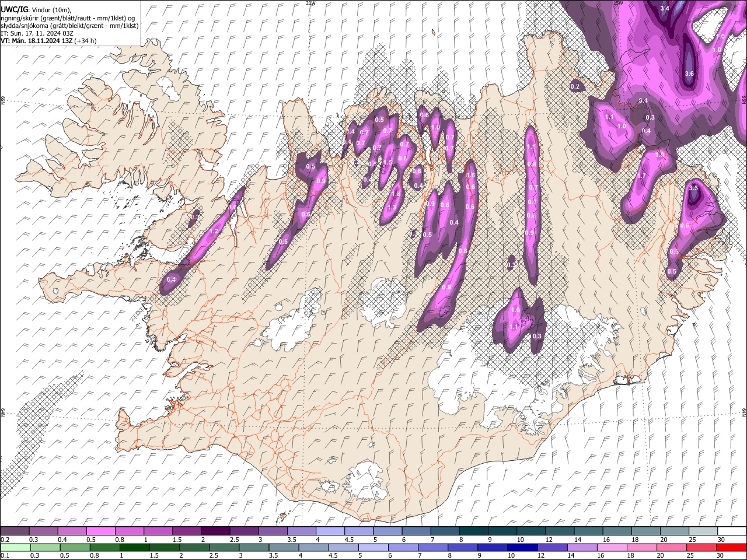
Task: Click the 1.2 precipitation value on map
Action: (x=213, y=232)
